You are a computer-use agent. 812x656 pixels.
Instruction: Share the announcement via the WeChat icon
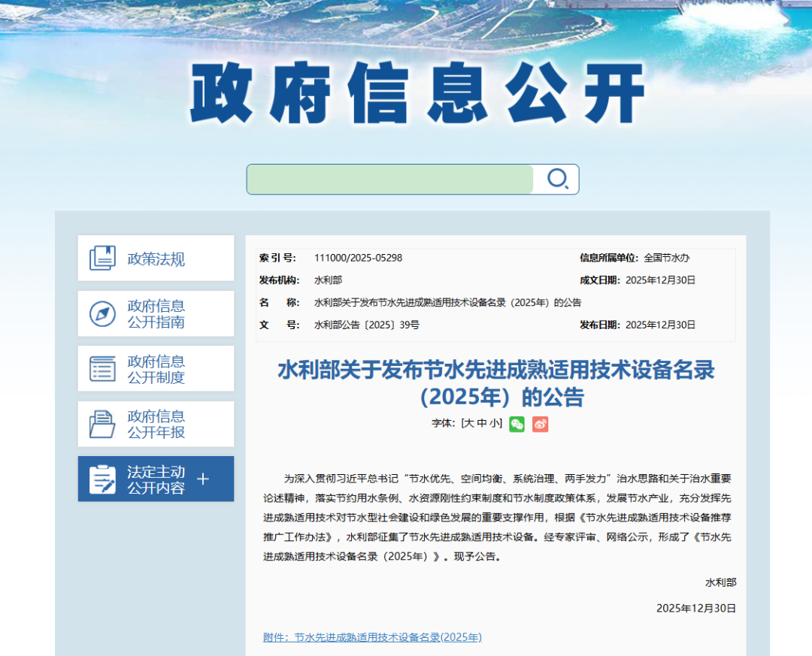coord(517,425)
